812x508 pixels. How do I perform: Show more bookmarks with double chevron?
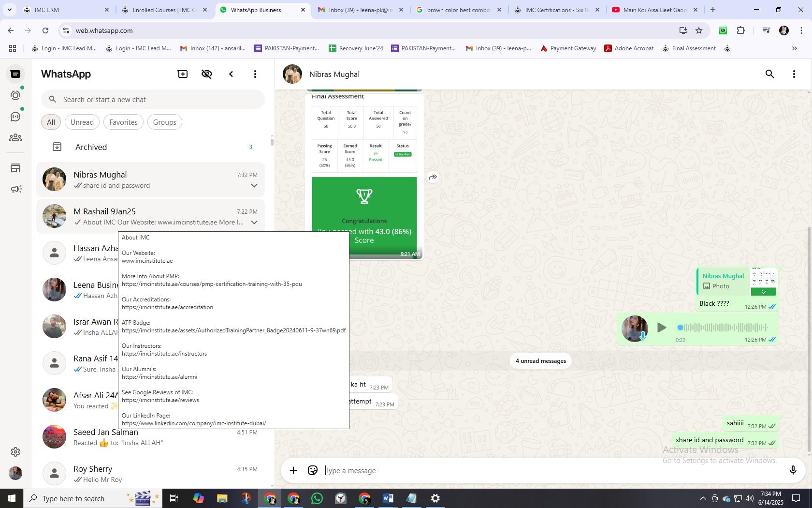coord(794,48)
